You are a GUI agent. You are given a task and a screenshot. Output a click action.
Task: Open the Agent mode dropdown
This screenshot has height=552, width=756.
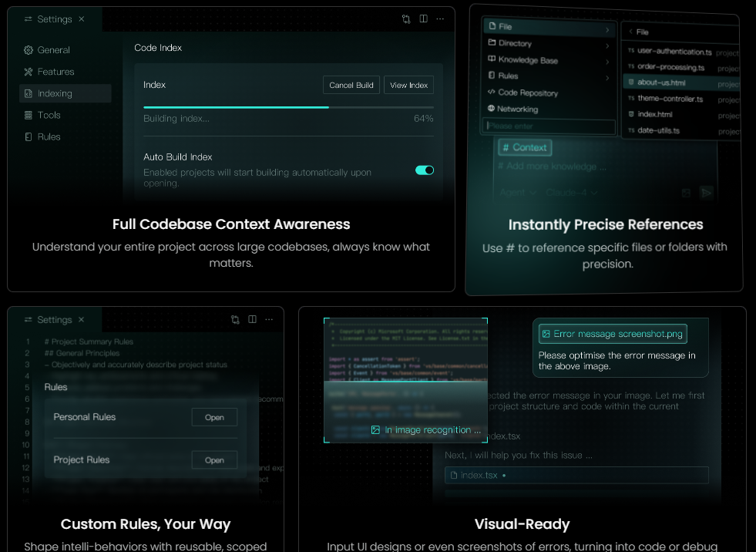pyautogui.click(x=517, y=193)
